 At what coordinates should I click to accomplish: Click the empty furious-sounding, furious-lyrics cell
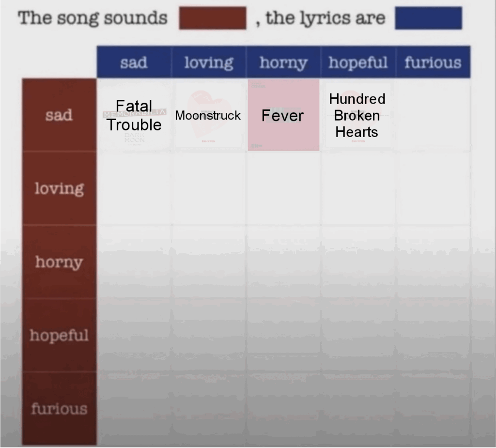[x=433, y=409]
